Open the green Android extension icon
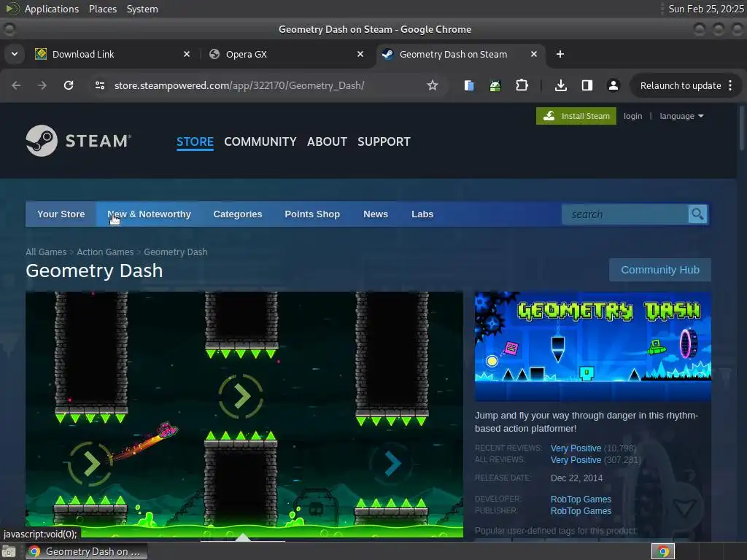This screenshot has width=747, height=560. (495, 86)
